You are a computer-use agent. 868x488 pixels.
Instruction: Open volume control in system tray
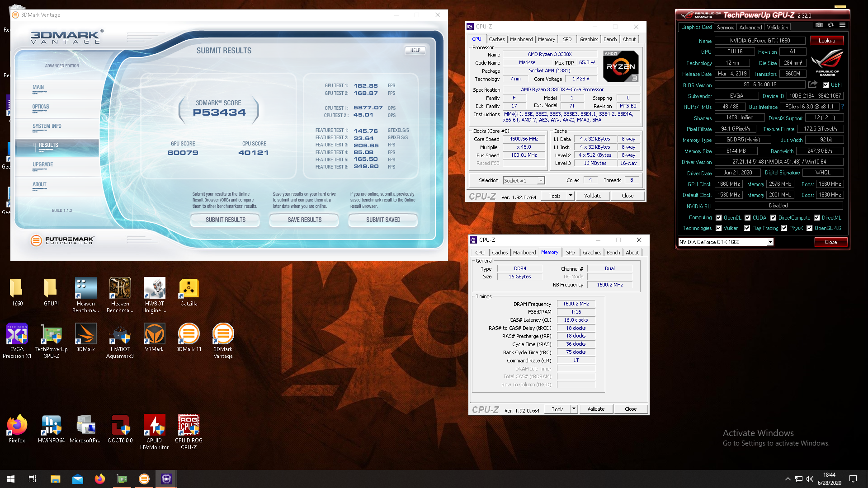[809, 479]
